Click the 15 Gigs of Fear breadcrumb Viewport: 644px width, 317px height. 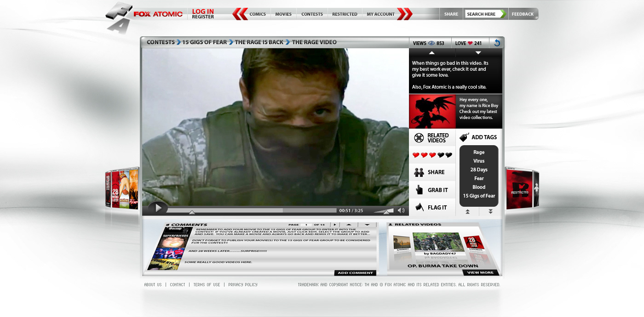tap(204, 42)
